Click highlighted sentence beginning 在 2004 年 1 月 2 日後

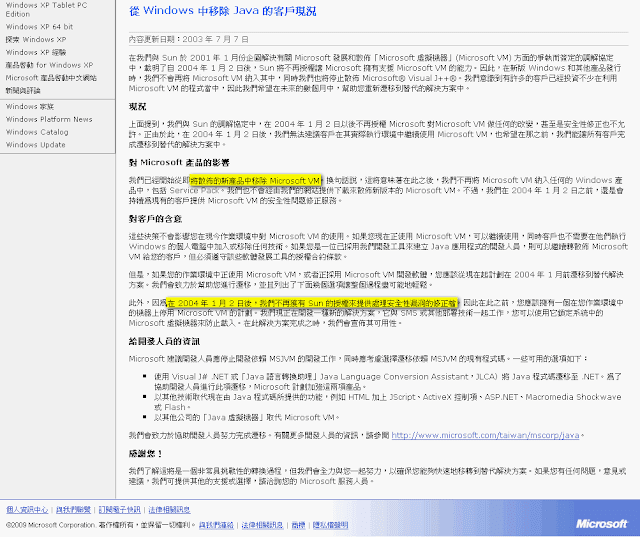[312, 303]
